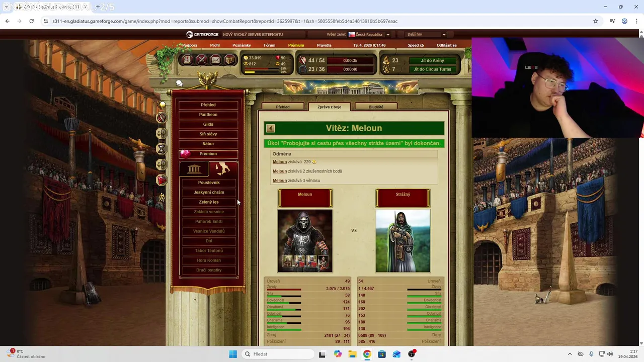Click the Meloun skull knight avatar image

[x=305, y=241]
